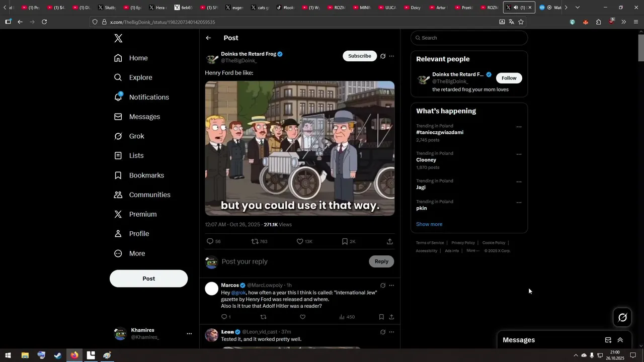The width and height of the screenshot is (644, 362).
Task: Click the Reply button
Action: 381,261
